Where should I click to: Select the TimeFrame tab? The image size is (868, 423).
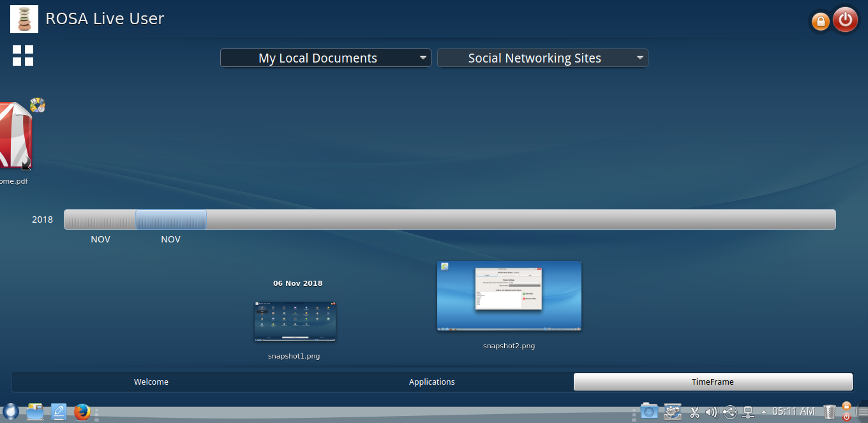713,382
